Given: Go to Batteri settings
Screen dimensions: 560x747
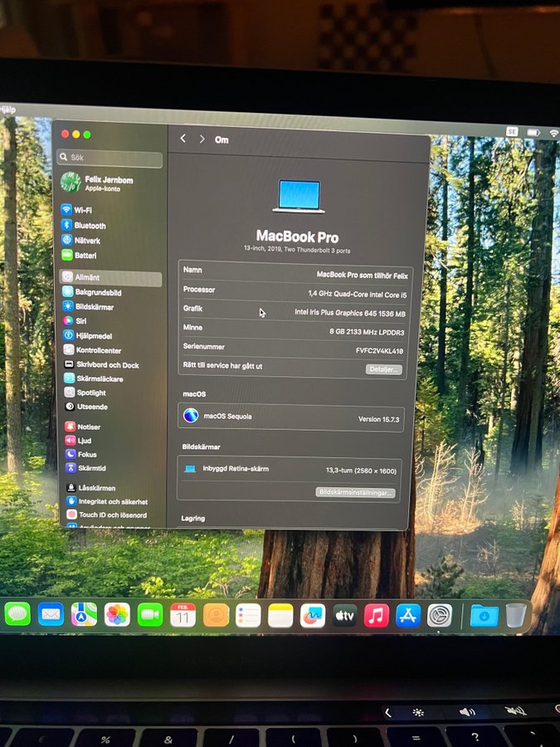Looking at the screenshot, I should coord(85,256).
